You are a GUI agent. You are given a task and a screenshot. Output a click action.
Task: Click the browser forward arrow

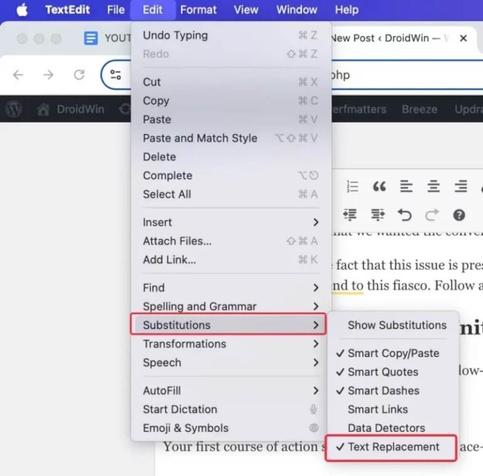(x=48, y=75)
